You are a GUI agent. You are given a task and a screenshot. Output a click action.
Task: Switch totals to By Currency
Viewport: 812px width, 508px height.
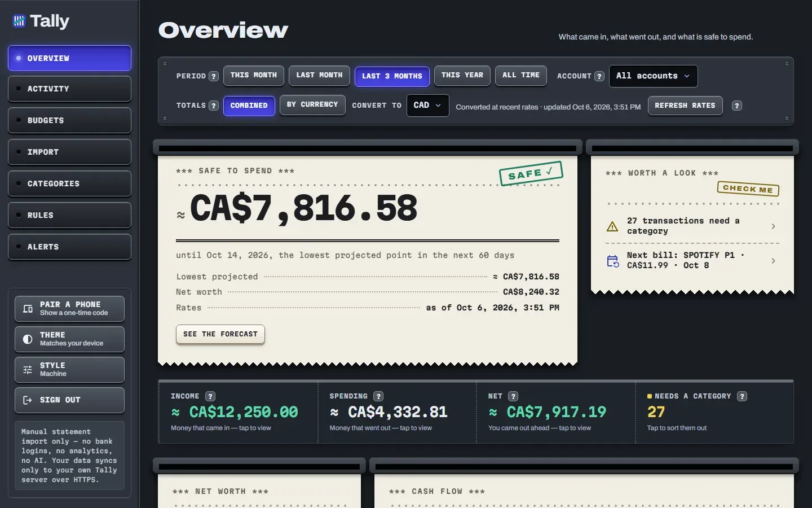(x=312, y=105)
